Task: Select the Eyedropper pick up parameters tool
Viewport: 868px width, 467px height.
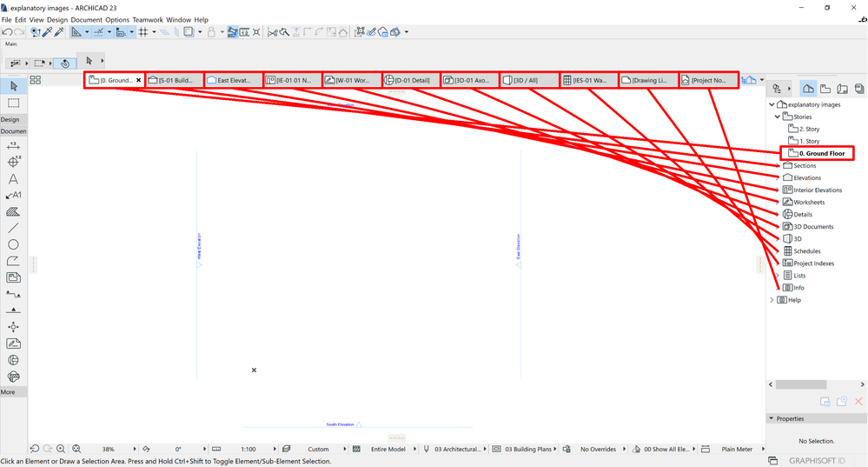Action: pos(48,32)
